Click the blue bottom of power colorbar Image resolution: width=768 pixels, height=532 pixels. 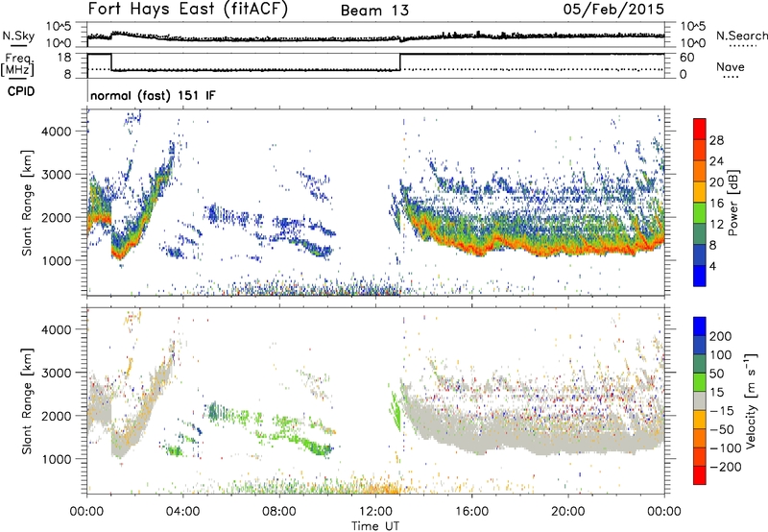pyautogui.click(x=700, y=277)
